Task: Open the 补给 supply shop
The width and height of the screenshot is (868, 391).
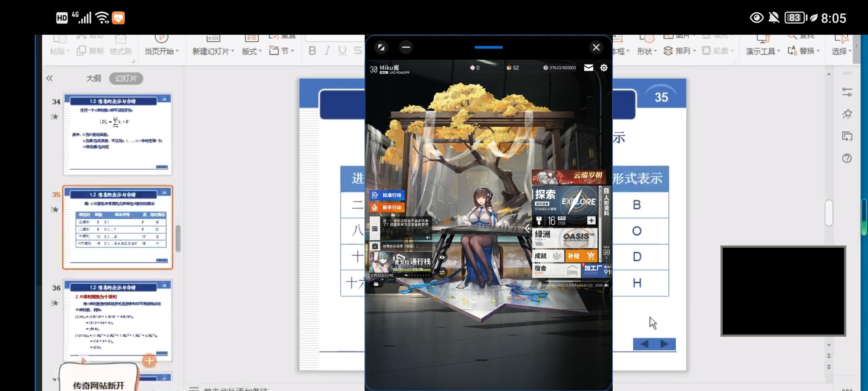Action: (x=581, y=256)
